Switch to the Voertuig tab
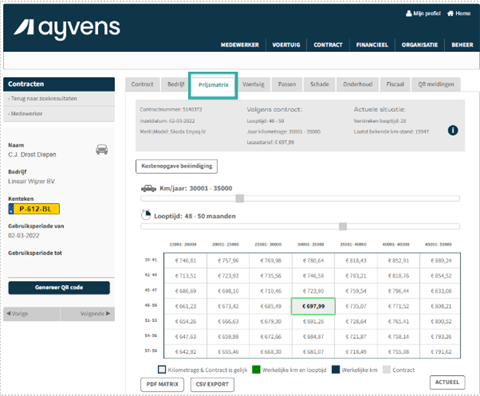This screenshot has height=396, width=480. (253, 84)
